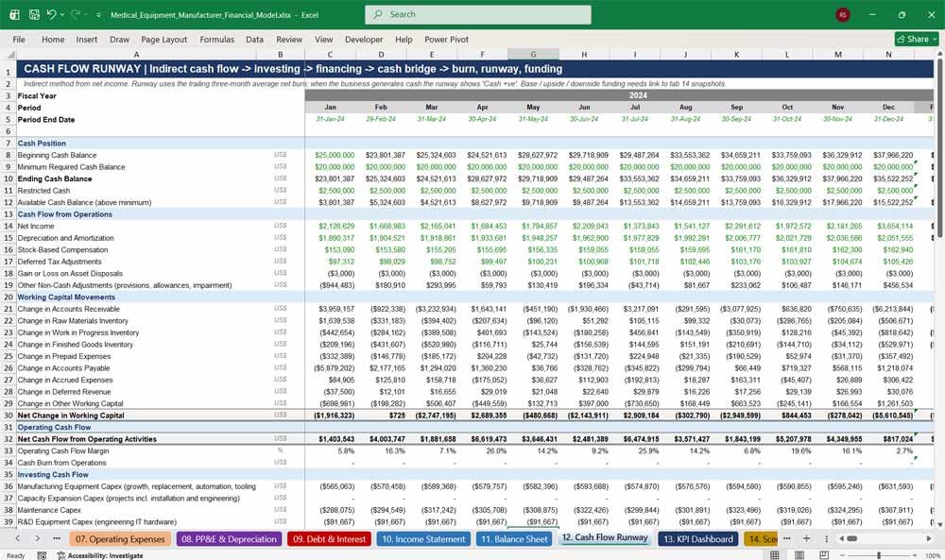Click the zoom slider handle
Screen dimensions: 945x560
click(x=879, y=555)
